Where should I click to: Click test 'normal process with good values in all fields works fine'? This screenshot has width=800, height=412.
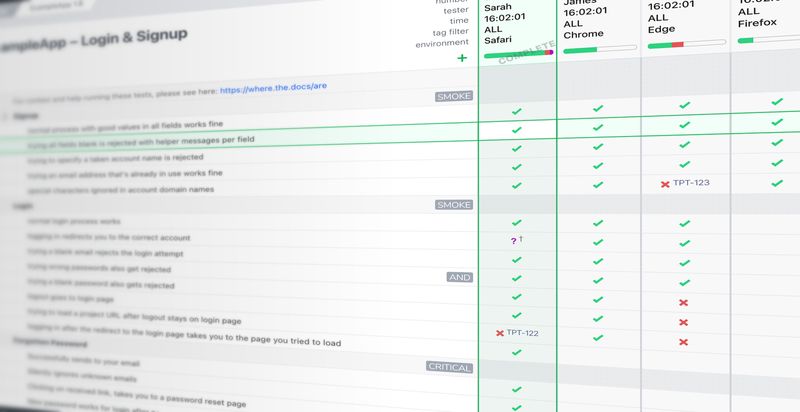[x=125, y=127]
